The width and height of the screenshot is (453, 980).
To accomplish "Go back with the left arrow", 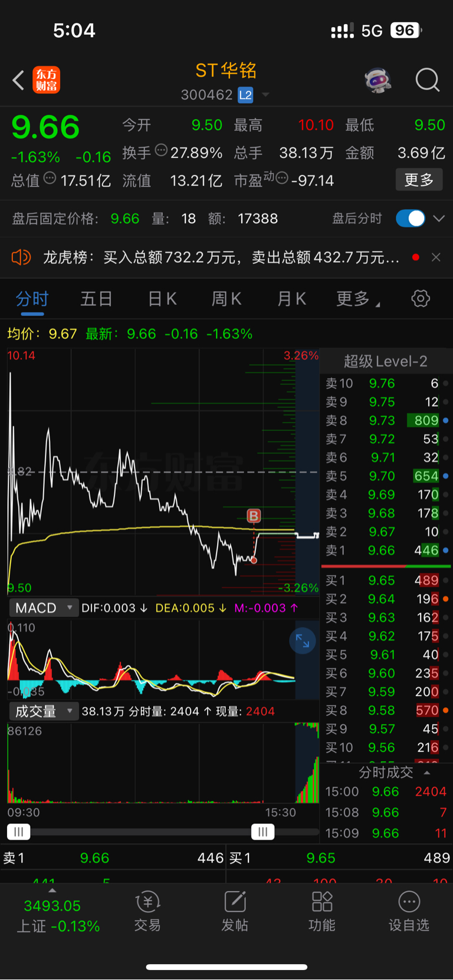I will (18, 80).
